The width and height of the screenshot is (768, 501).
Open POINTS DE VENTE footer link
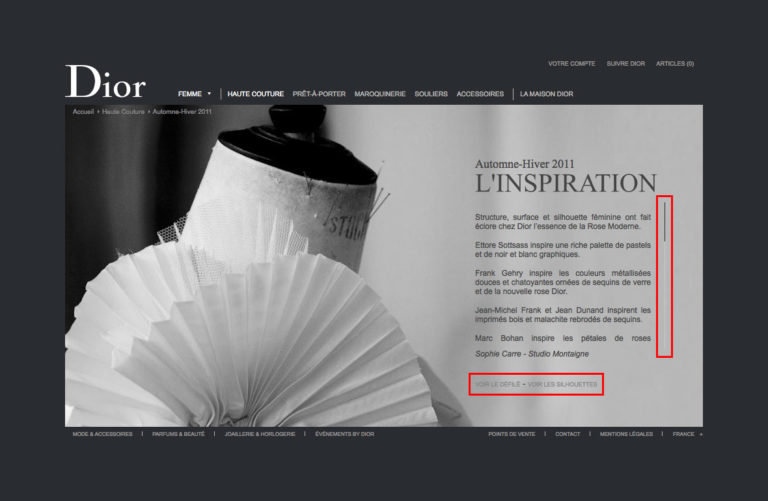[x=512, y=434]
